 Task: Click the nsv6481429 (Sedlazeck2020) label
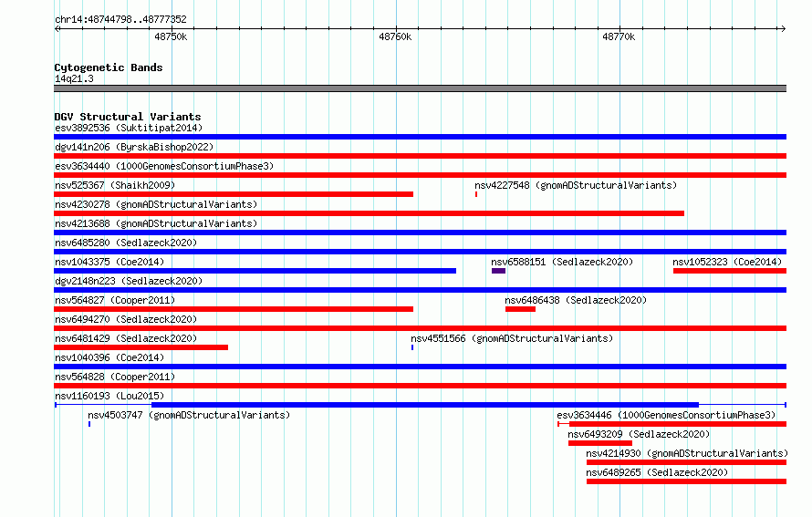pos(126,338)
